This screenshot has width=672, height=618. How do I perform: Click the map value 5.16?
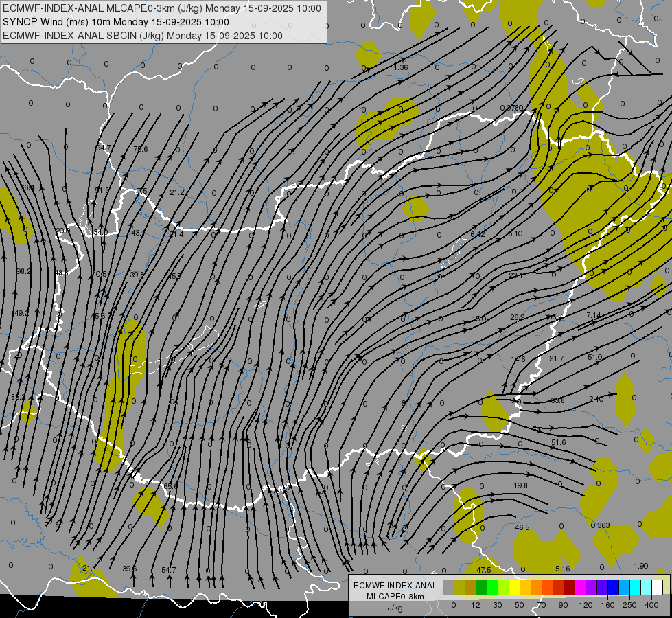(563, 569)
